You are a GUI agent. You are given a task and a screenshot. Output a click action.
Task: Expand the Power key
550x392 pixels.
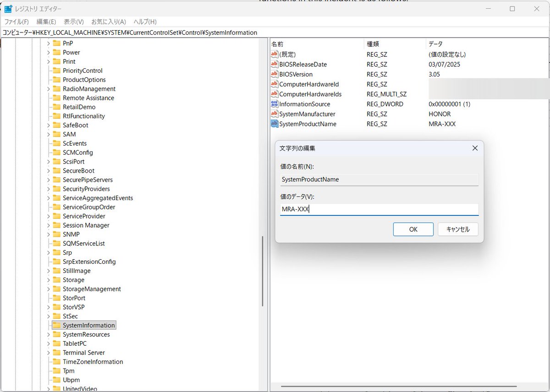(x=48, y=52)
